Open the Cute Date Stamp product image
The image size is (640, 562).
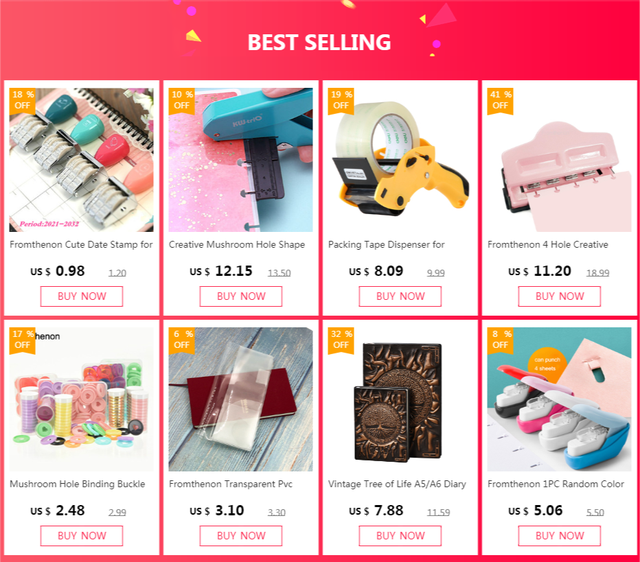[x=82, y=160]
